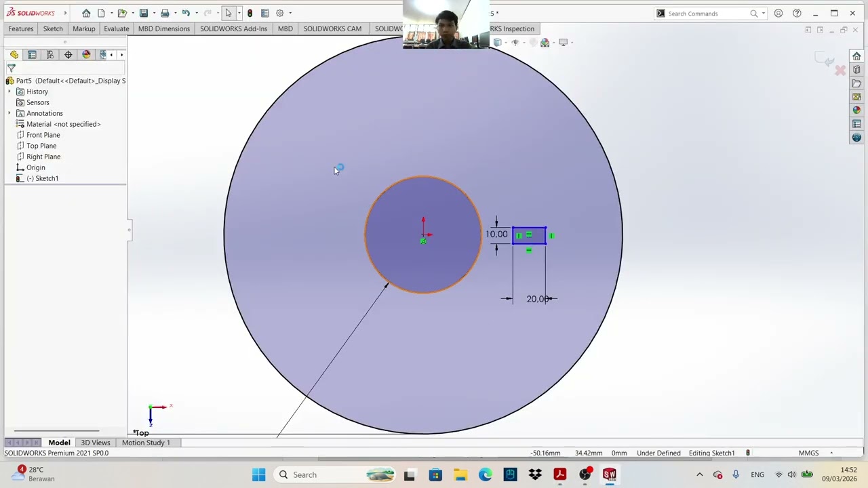
Task: Select Right Plane in the tree
Action: pos(43,157)
